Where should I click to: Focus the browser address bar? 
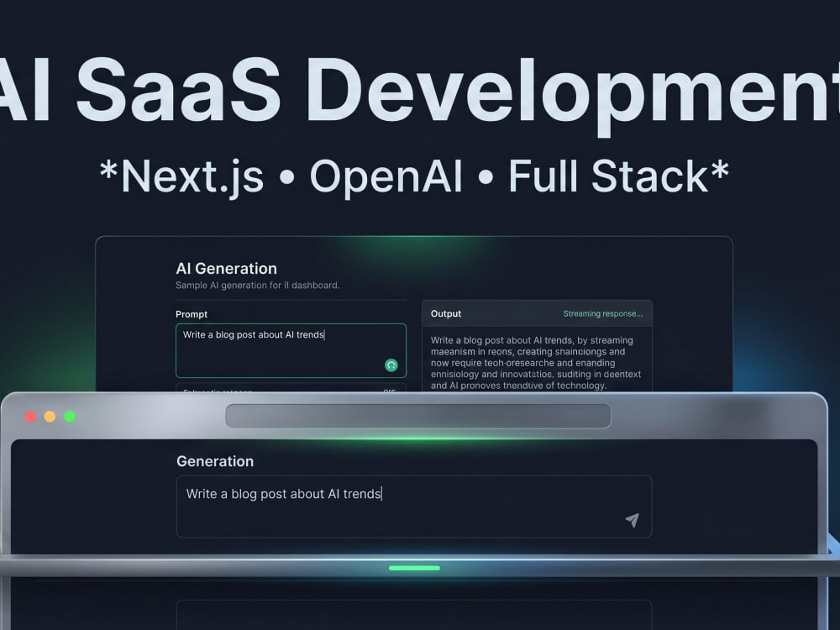417,417
